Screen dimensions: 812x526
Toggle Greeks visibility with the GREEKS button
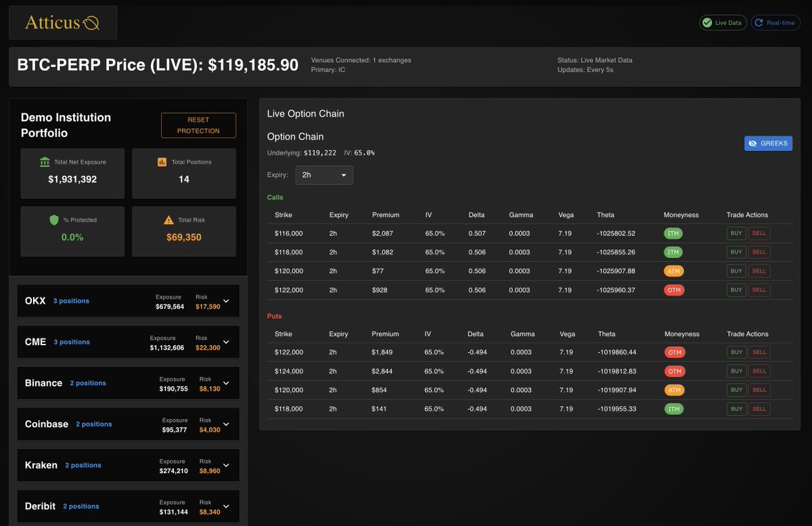(x=768, y=144)
